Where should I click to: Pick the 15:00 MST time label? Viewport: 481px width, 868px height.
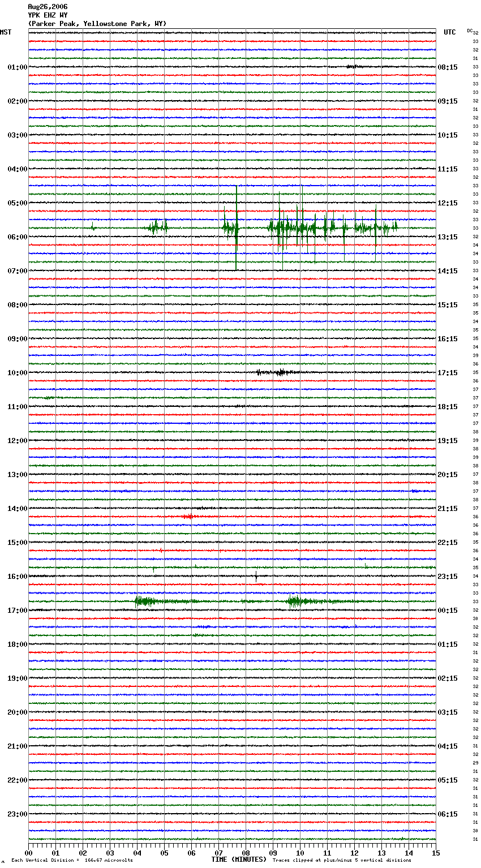coord(18,543)
